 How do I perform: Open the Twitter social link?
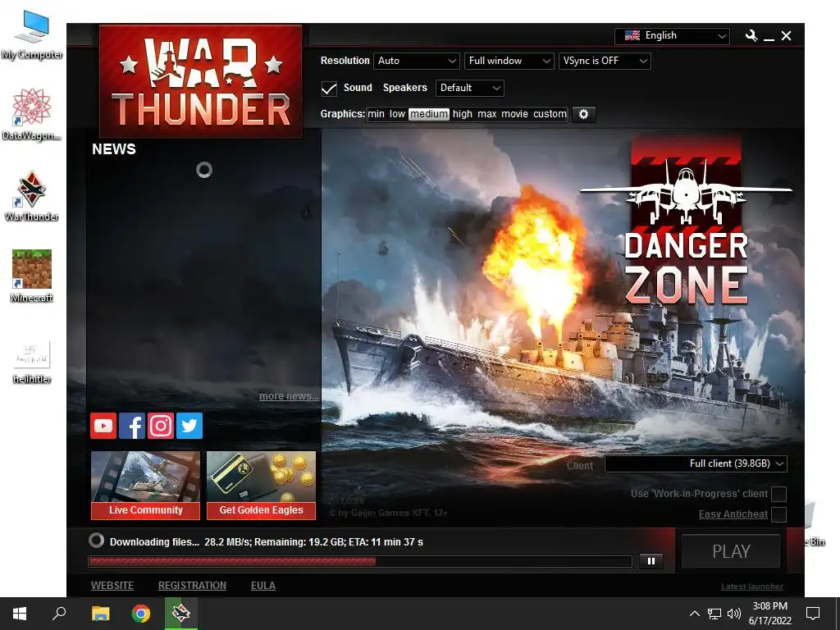pos(189,426)
